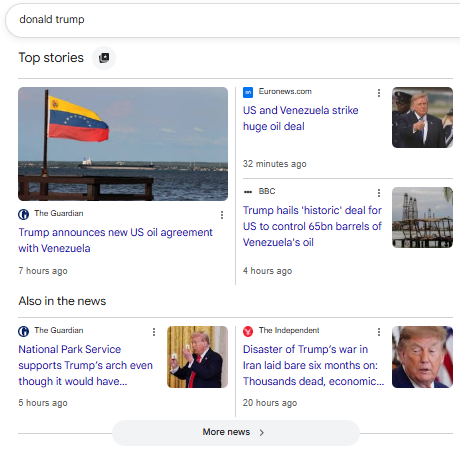Image resolution: width=460 pixels, height=453 pixels.
Task: Click the BBC source favicon
Action: tap(248, 192)
